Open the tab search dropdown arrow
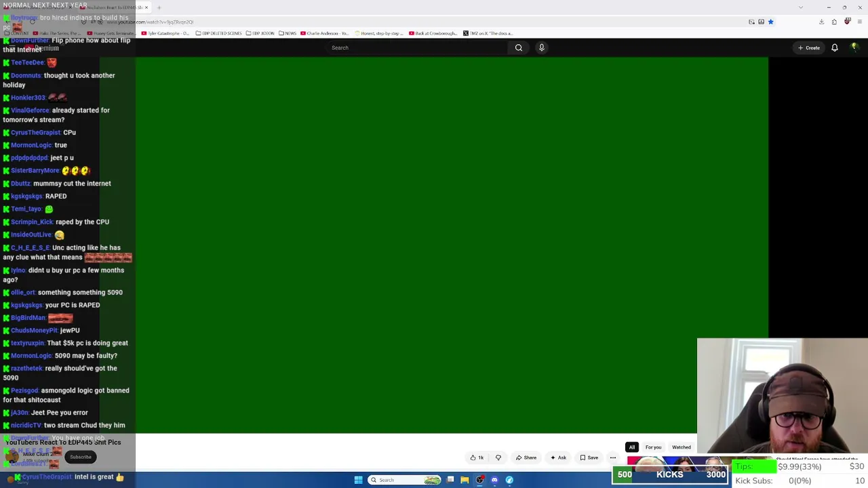The image size is (868, 488). tap(801, 7)
